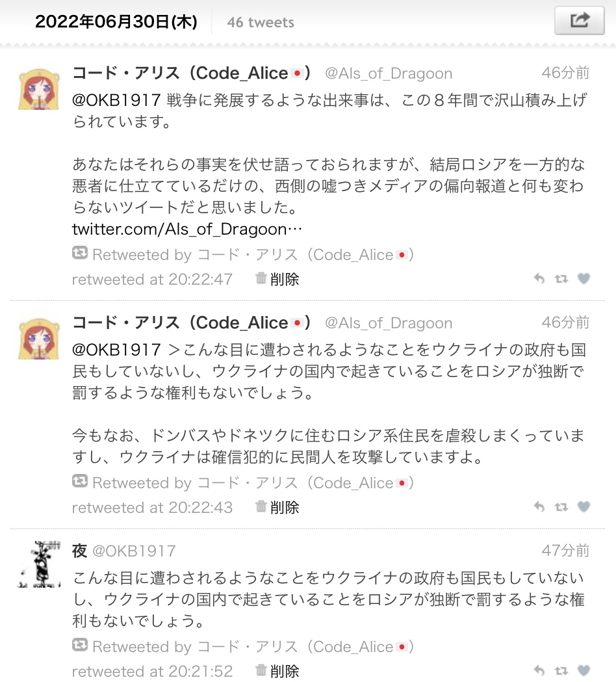This screenshot has height=682, width=616.
Task: Click the share button at top right
Action: 579,20
